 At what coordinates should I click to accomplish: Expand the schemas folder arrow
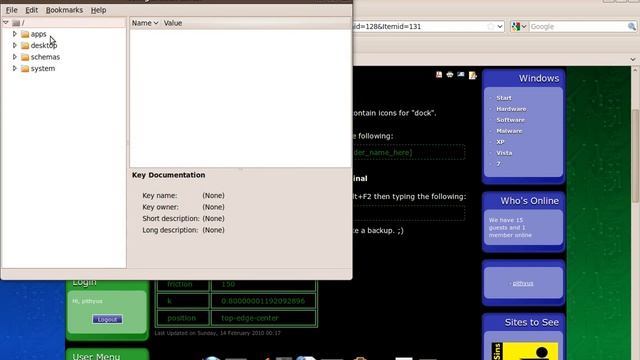pyautogui.click(x=15, y=57)
